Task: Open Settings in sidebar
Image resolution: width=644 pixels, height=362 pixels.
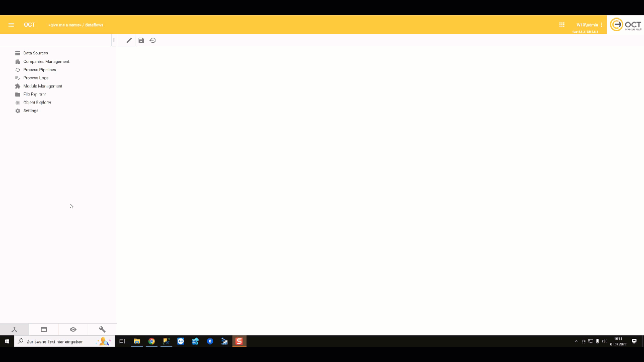Action: pyautogui.click(x=31, y=111)
